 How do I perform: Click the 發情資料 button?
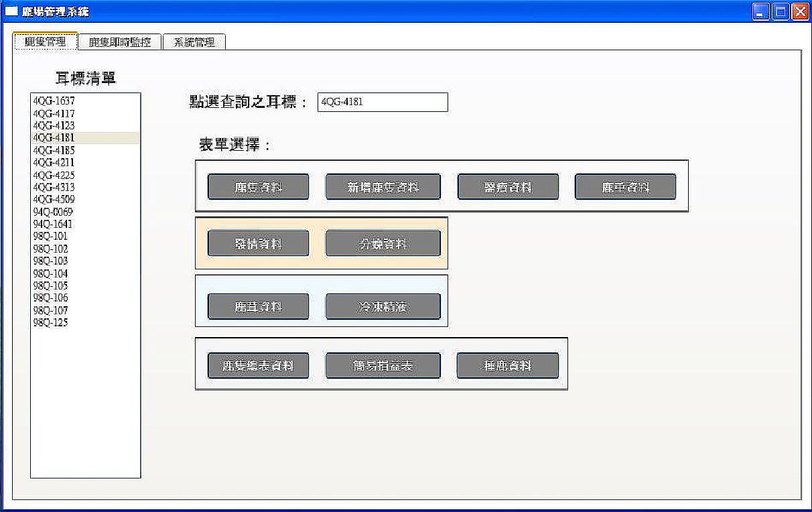pyautogui.click(x=258, y=243)
